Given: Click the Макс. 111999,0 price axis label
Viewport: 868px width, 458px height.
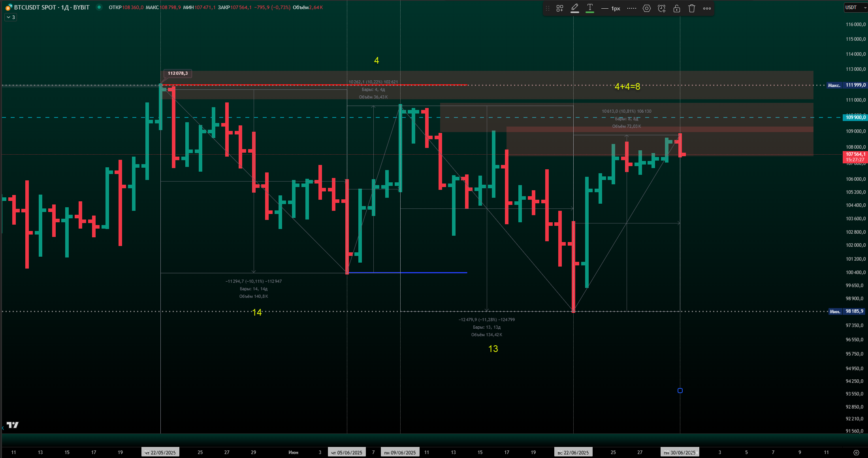Looking at the screenshot, I should coord(847,85).
